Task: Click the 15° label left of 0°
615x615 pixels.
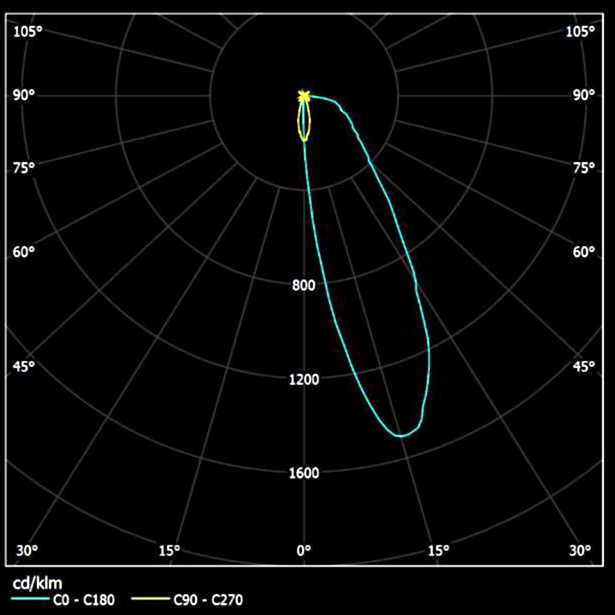Action: 169,551
